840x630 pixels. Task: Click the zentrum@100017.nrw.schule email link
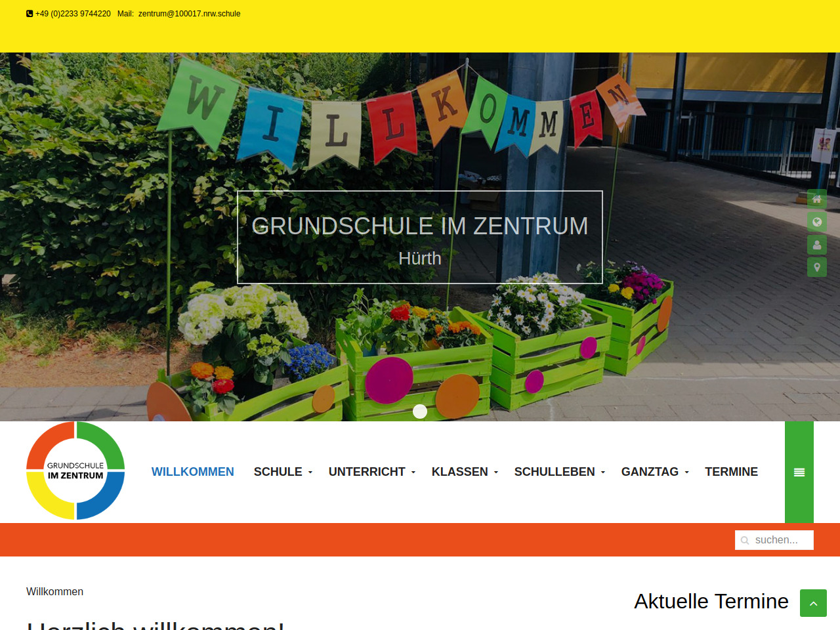[189, 14]
